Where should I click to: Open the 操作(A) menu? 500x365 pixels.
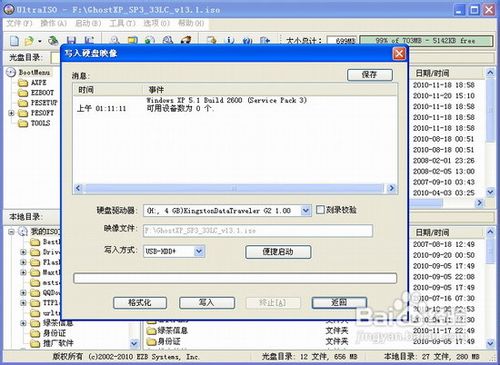pyautogui.click(x=54, y=23)
